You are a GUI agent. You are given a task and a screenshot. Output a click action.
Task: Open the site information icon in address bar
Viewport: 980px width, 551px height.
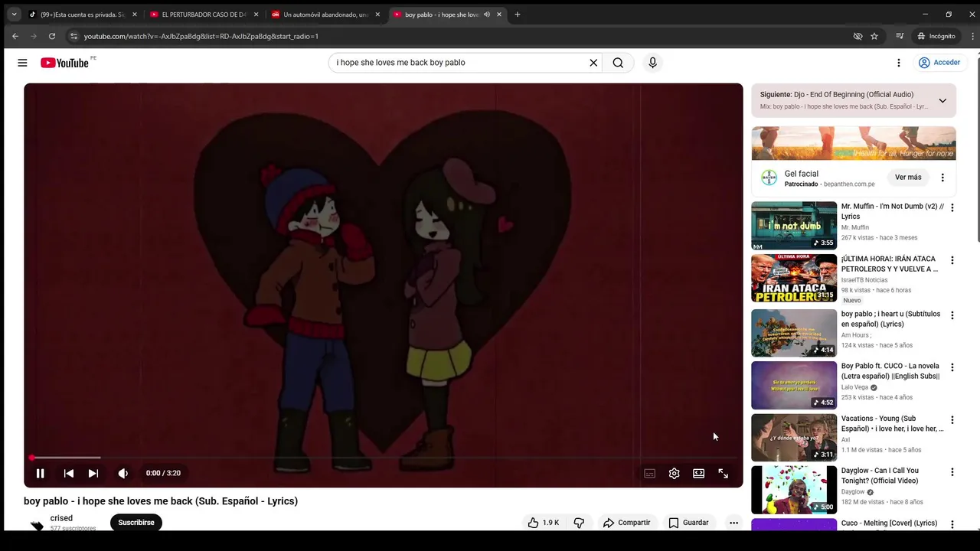pyautogui.click(x=73, y=36)
